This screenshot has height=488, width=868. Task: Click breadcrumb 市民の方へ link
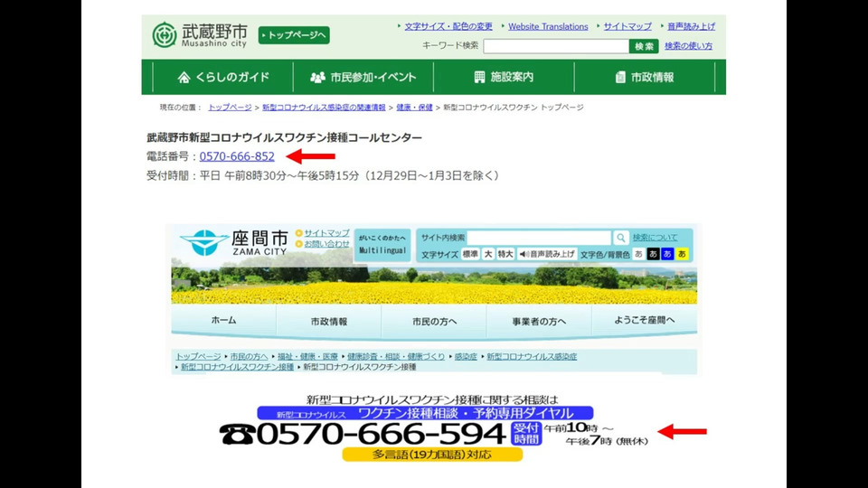click(249, 356)
